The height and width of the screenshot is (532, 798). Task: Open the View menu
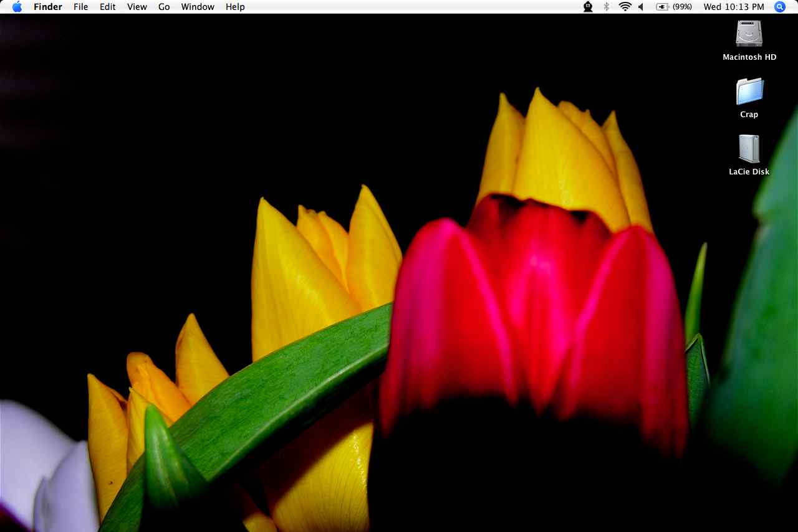pos(137,7)
